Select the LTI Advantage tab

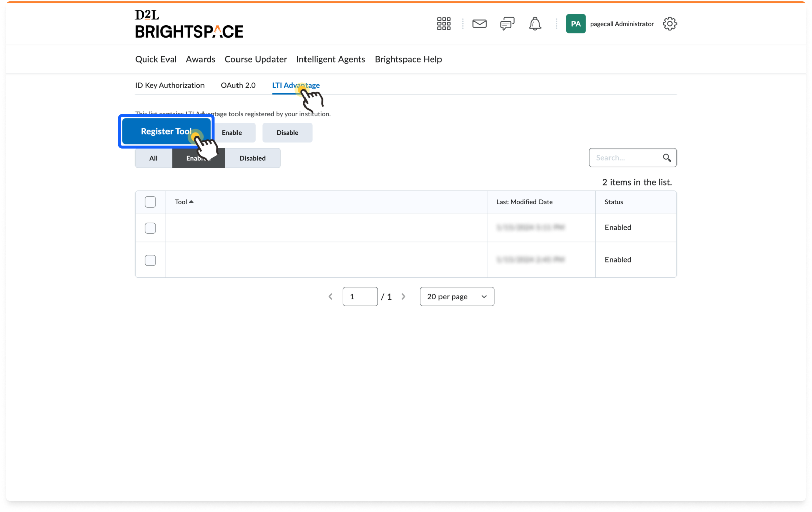coord(296,85)
